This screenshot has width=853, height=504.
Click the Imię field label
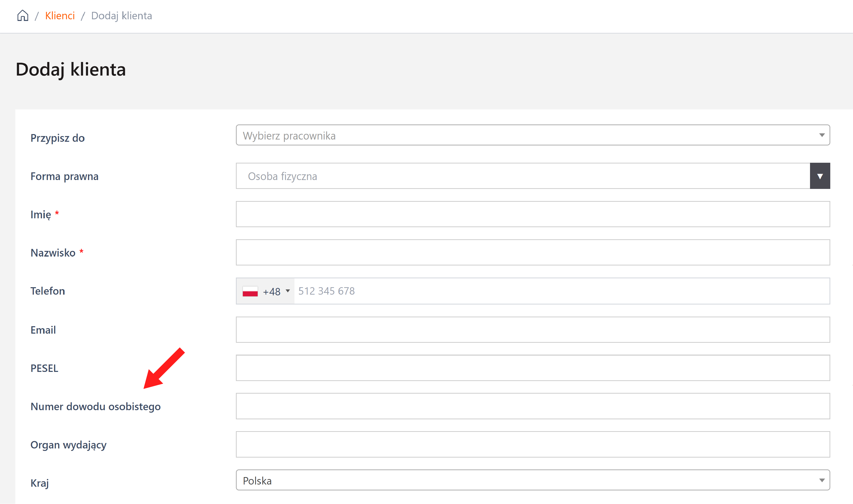(x=41, y=215)
